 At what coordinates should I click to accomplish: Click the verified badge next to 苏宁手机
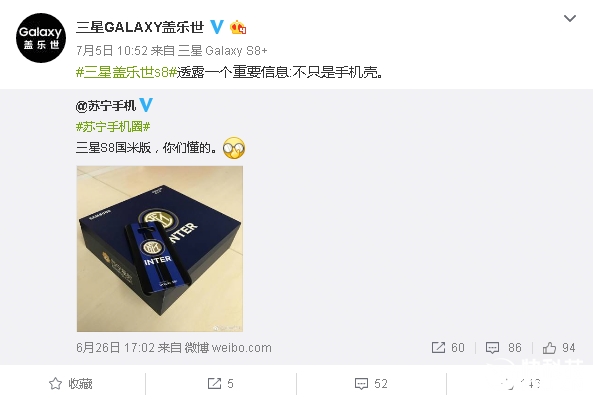tap(146, 105)
